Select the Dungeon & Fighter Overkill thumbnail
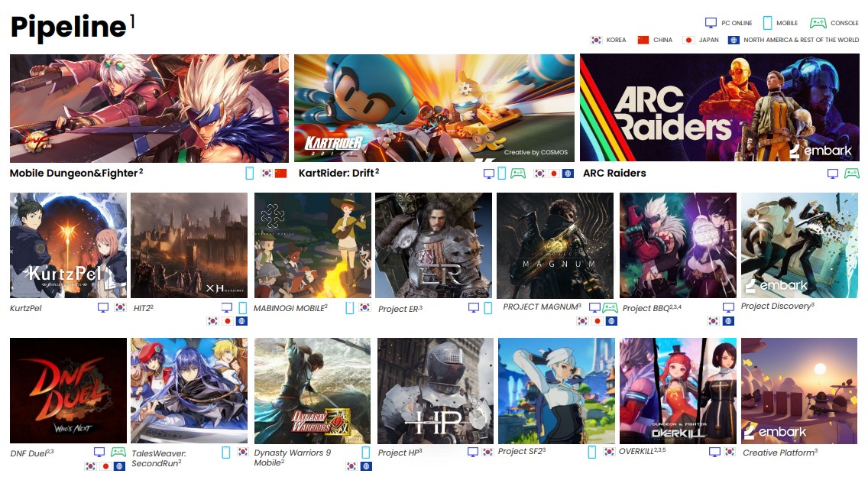 coord(678,391)
